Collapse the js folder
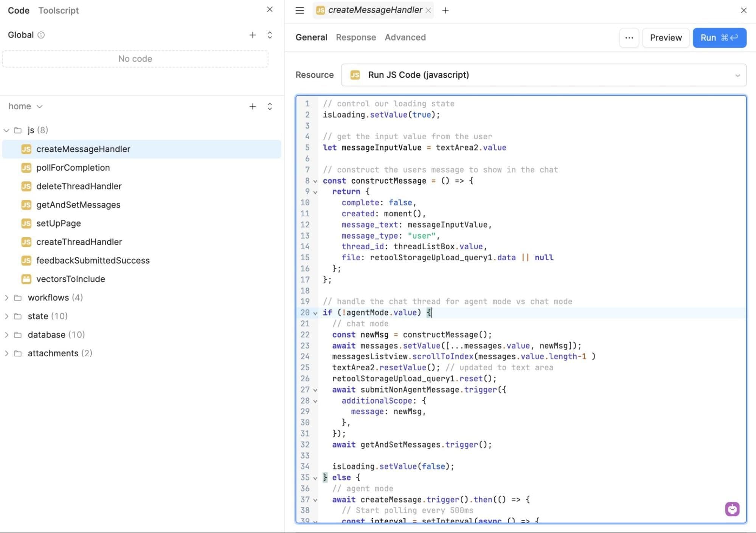This screenshot has width=756, height=533. [x=6, y=130]
